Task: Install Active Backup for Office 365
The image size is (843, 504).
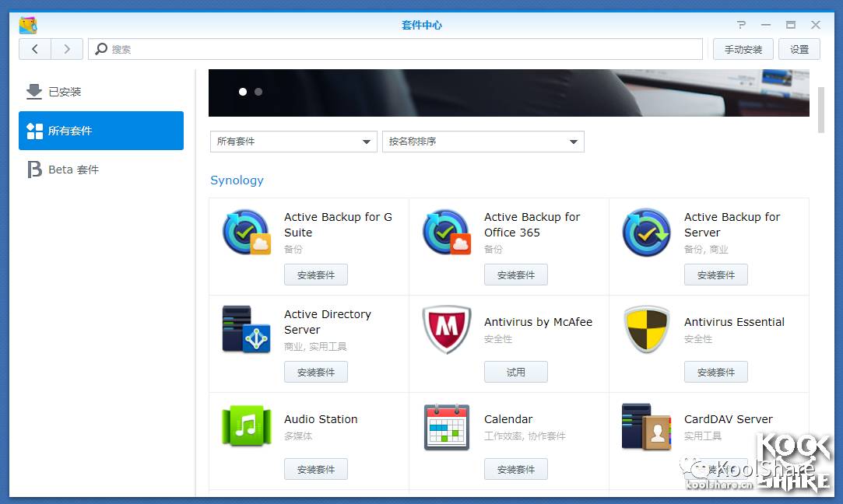Action: pos(516,275)
